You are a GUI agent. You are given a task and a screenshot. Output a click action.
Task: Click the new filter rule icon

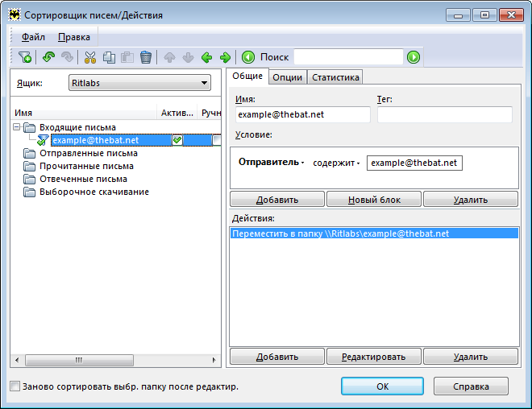pyautogui.click(x=25, y=57)
